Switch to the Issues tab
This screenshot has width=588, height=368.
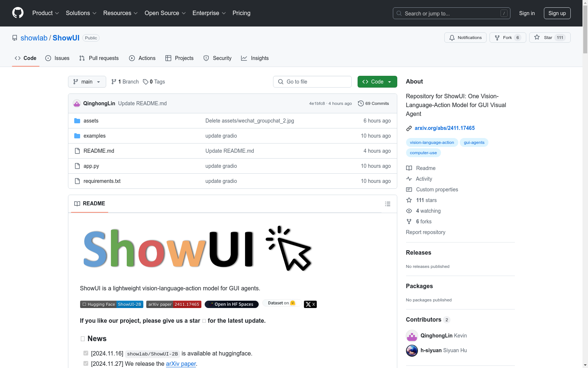tap(57, 58)
